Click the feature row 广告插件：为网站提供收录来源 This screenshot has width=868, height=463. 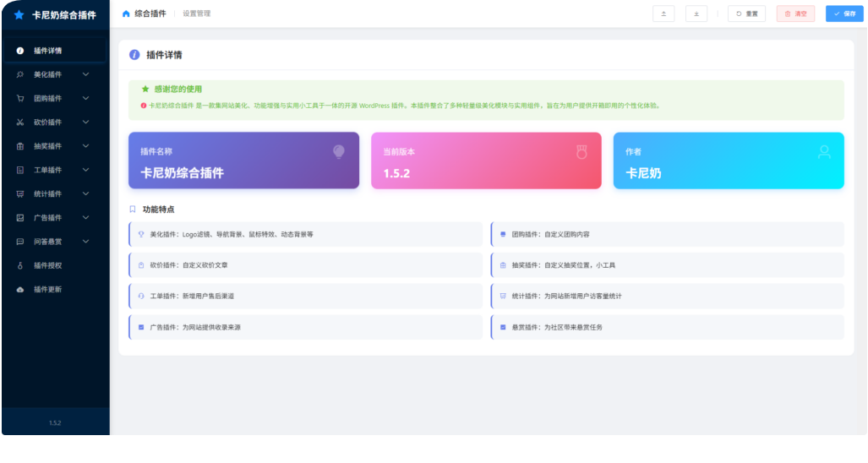(x=306, y=327)
